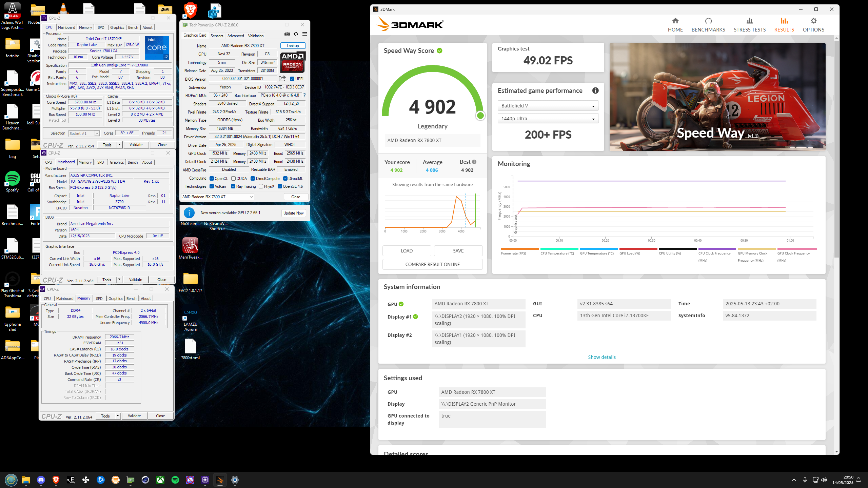Image resolution: width=868 pixels, height=488 pixels.
Task: Click COMPARE RESULT ONLINE button
Action: 432,264
